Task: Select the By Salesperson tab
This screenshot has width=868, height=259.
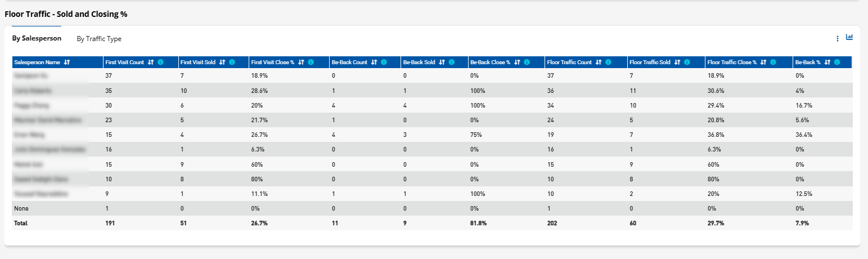Action: [x=37, y=39]
